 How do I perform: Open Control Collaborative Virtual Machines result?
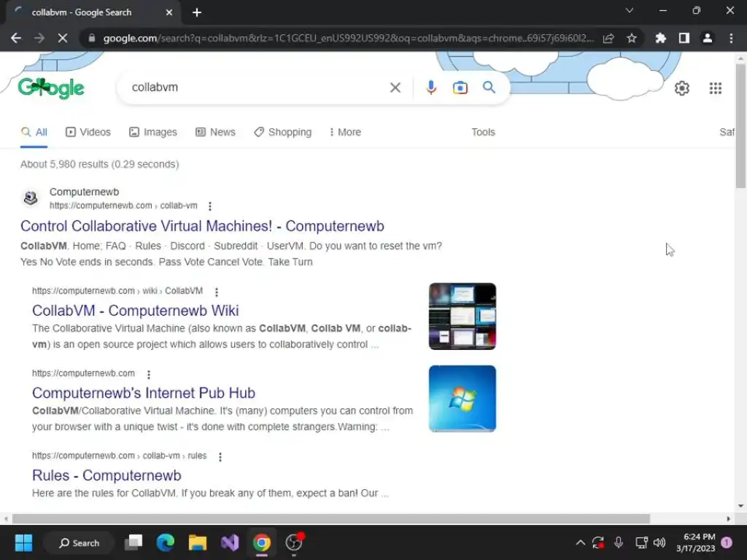(x=202, y=226)
